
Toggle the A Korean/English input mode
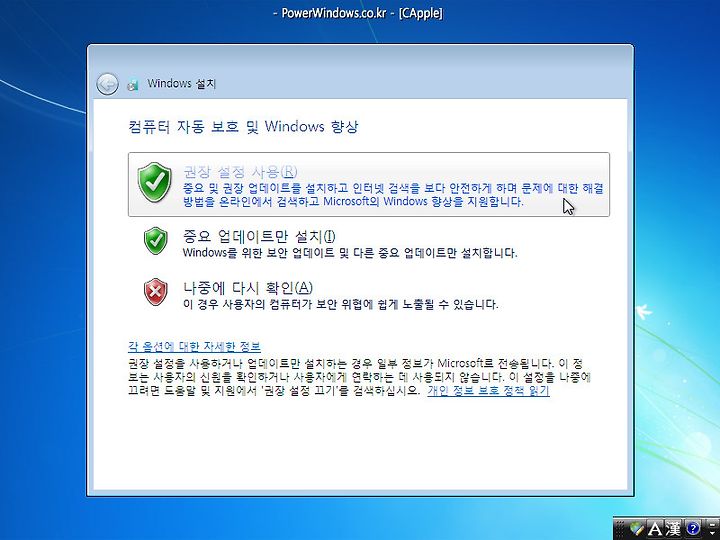tap(655, 529)
